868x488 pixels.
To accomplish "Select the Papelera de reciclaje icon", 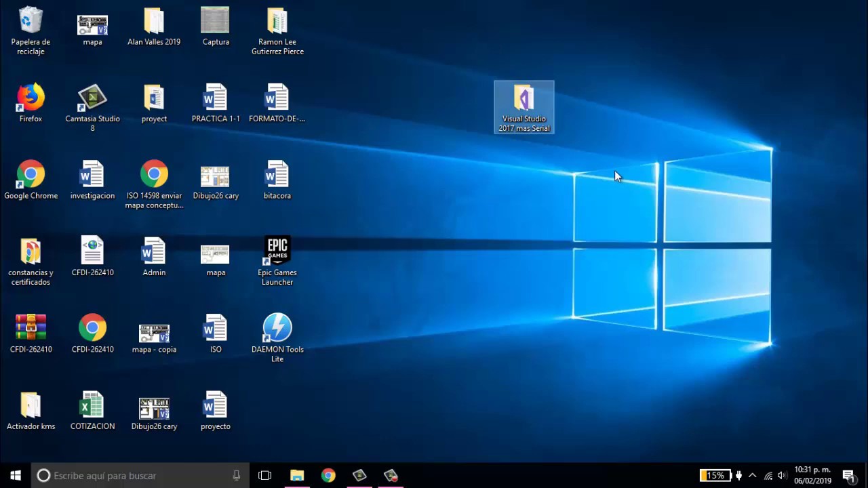I will (31, 30).
